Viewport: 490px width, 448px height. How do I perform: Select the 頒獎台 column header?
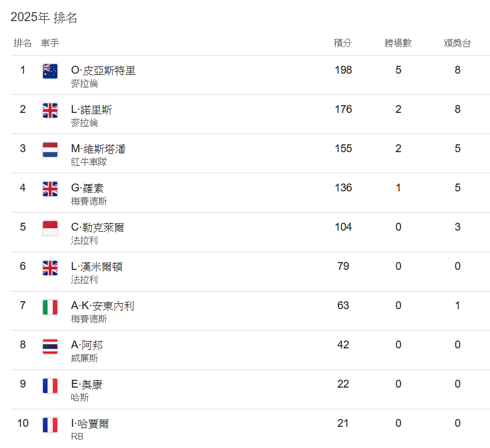click(457, 43)
